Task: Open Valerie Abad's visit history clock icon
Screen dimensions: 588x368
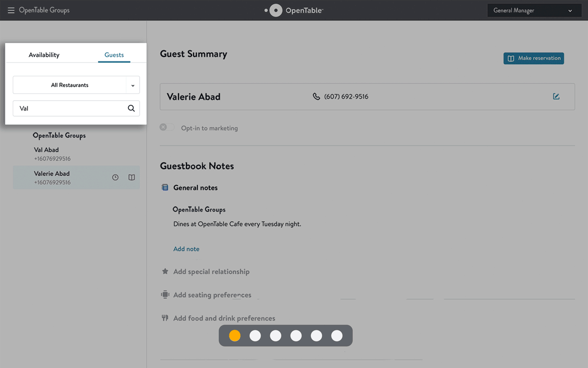Action: pyautogui.click(x=115, y=177)
